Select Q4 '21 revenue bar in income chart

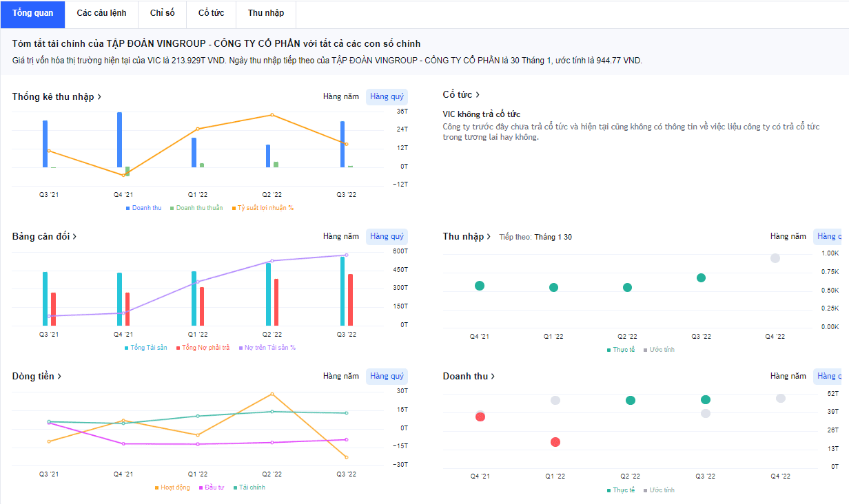(x=119, y=140)
